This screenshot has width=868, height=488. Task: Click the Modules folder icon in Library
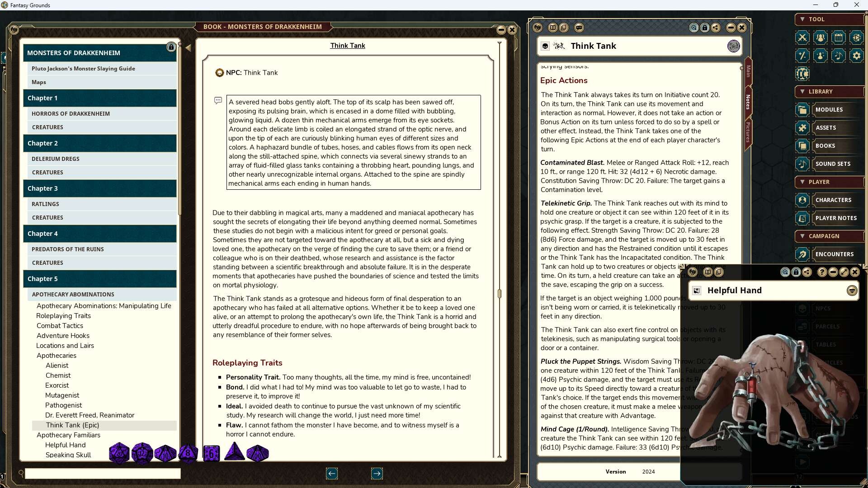click(x=802, y=110)
